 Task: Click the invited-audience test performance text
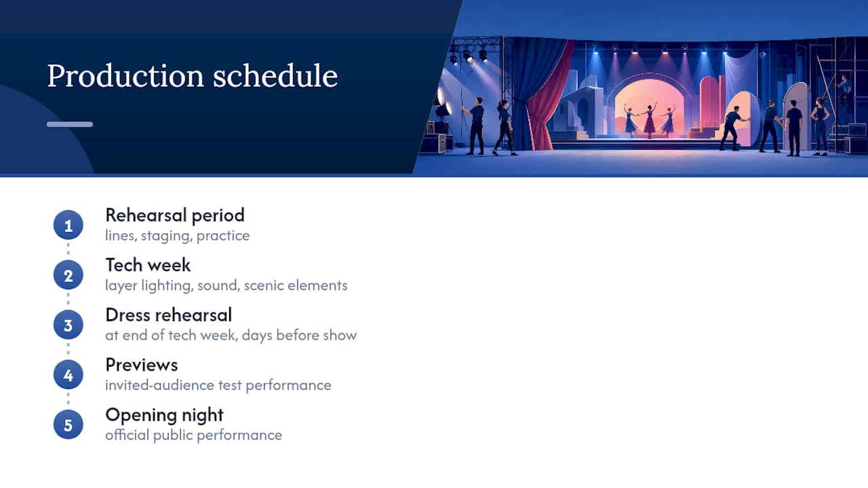[x=218, y=385]
